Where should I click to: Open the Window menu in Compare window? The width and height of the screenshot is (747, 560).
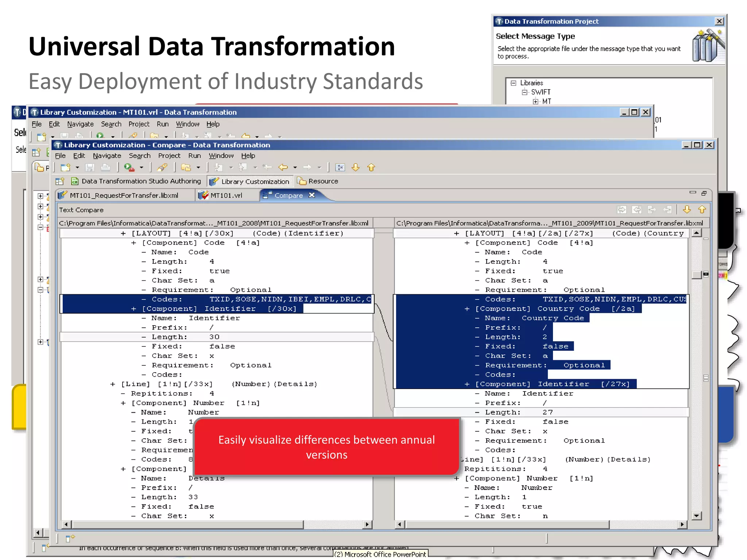[221, 156]
